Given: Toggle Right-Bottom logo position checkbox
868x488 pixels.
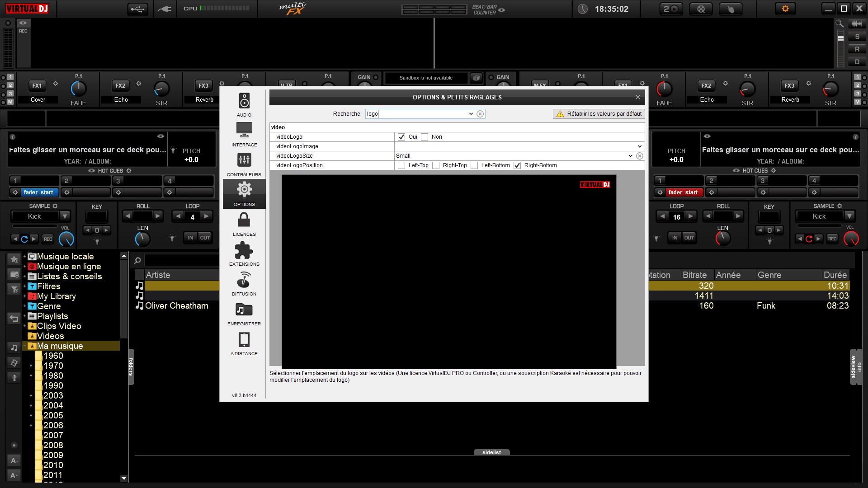Looking at the screenshot, I should (517, 165).
